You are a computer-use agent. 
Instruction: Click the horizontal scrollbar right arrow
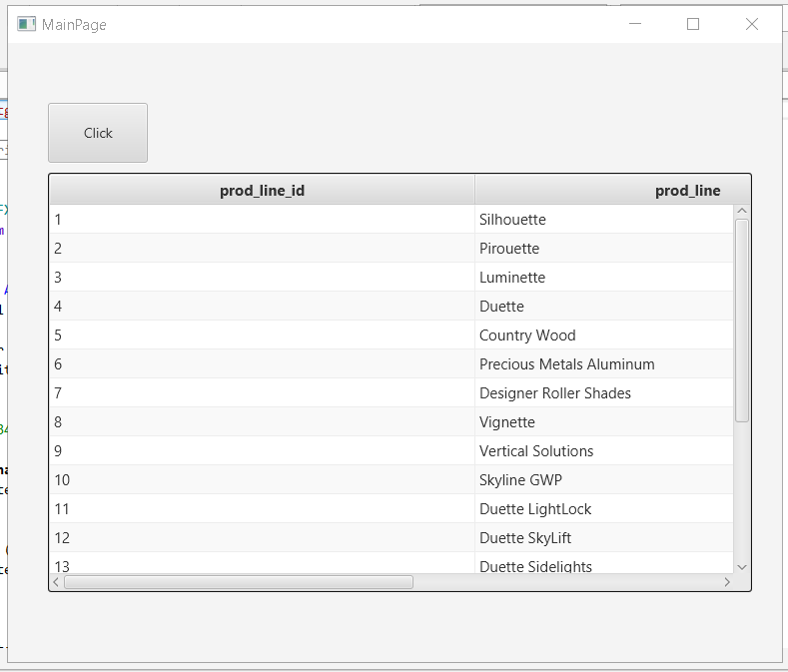coord(726,582)
